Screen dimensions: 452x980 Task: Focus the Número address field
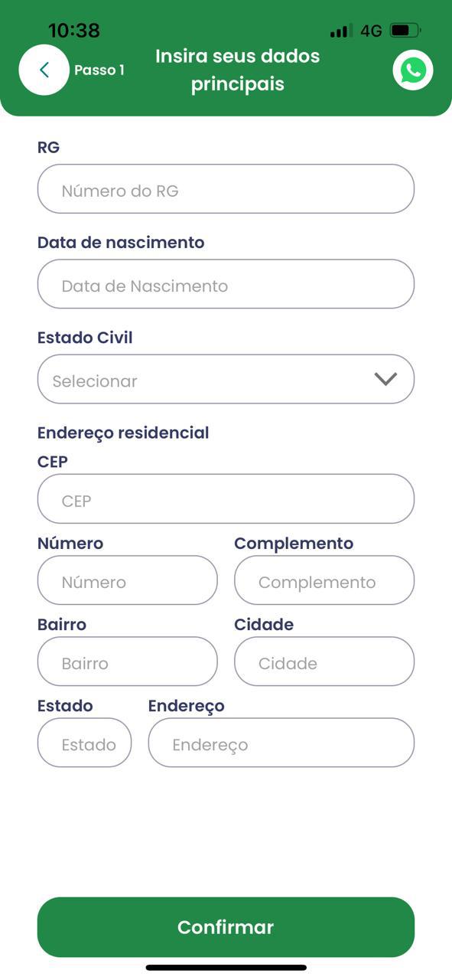(128, 580)
